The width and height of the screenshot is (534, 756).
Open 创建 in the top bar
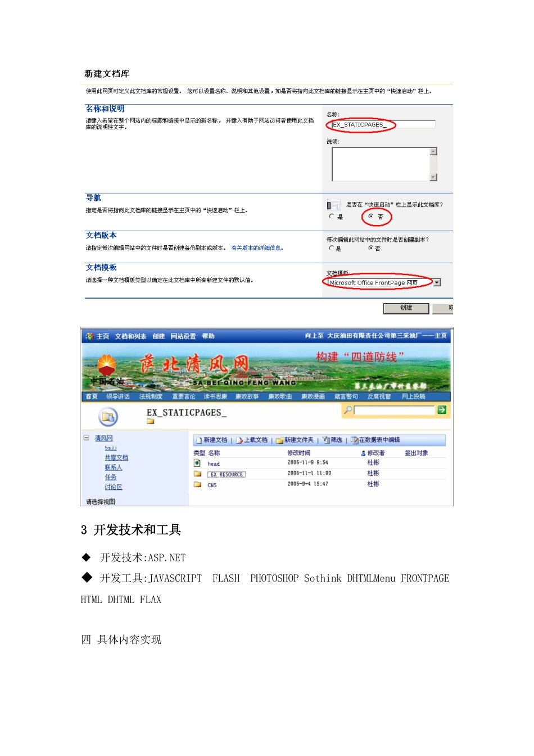click(159, 336)
